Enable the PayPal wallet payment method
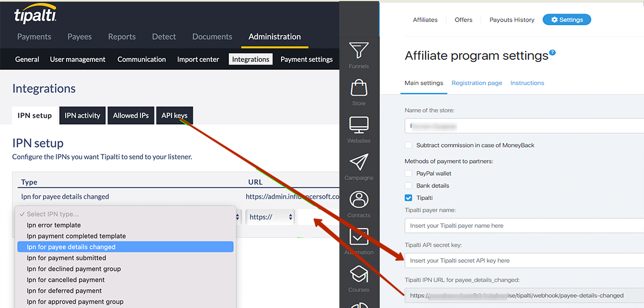 408,173
